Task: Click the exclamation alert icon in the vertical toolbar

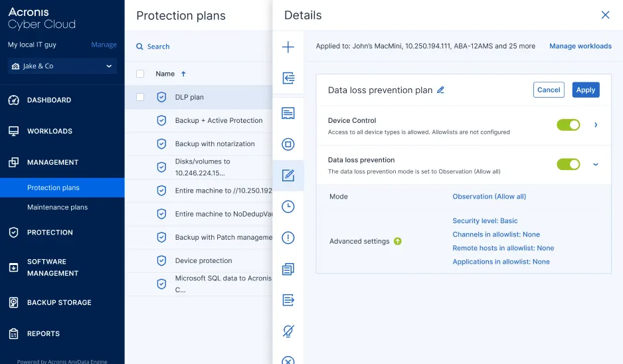Action: coord(288,238)
